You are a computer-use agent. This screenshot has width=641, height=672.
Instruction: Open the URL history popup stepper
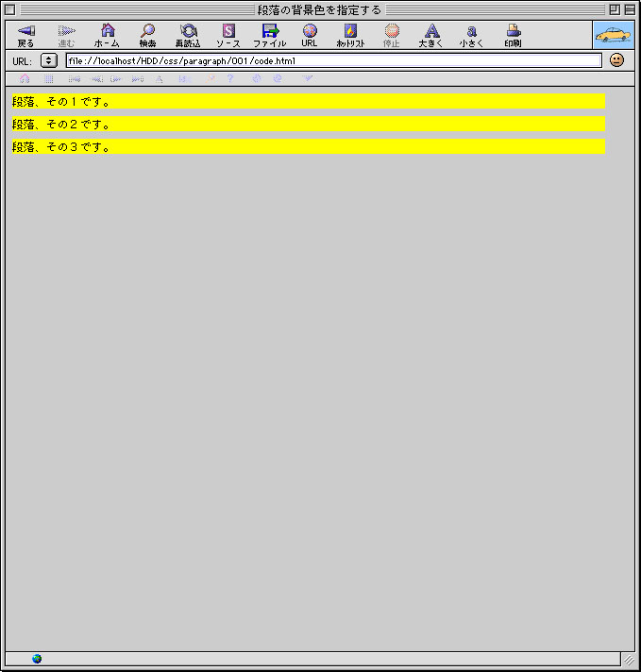pos(49,60)
